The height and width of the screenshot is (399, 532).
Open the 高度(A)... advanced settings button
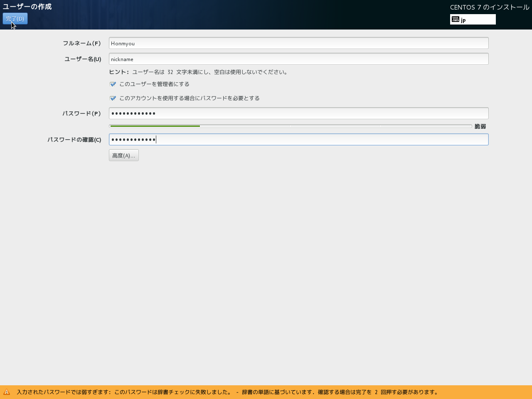pos(123,155)
